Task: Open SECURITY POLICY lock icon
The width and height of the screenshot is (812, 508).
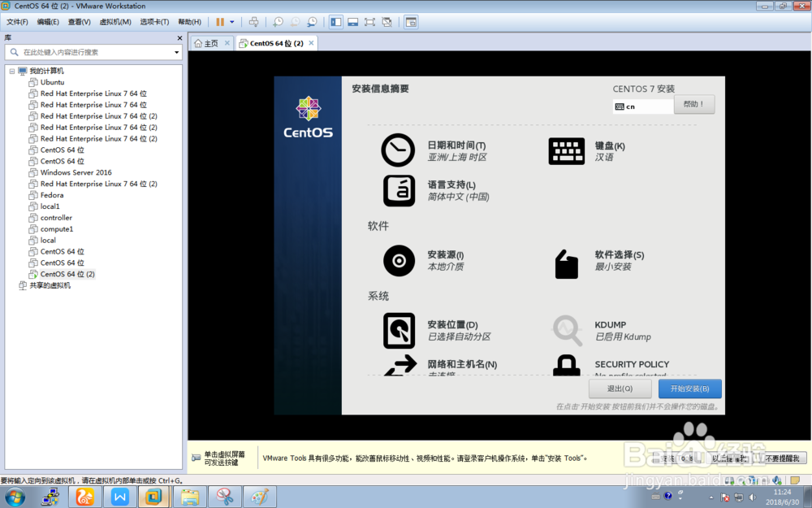Action: 567,365
